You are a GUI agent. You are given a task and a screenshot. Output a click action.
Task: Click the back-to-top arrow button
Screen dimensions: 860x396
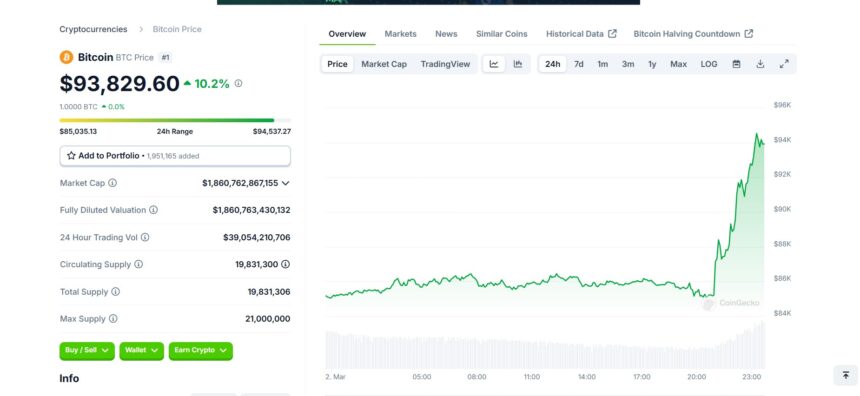pos(846,375)
